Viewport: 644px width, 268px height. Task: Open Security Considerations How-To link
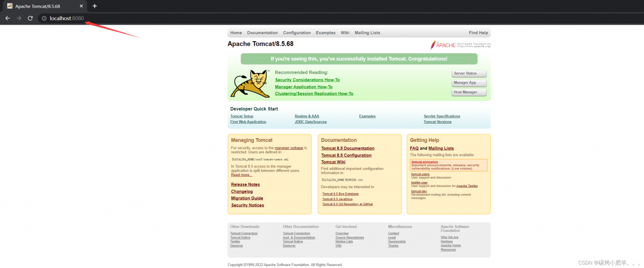coord(307,80)
